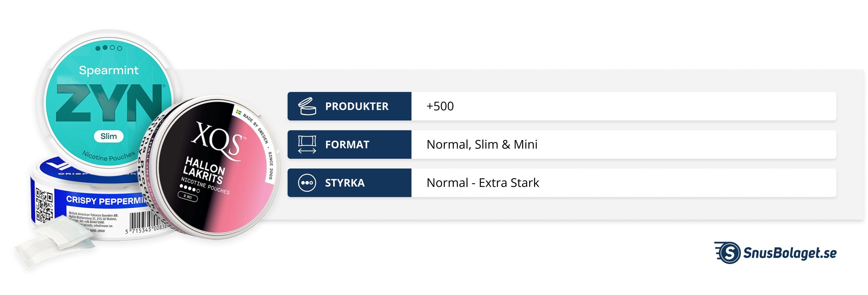The width and height of the screenshot is (868, 295).
Task: Click the snus can icon beside PRODUKTER
Action: click(x=307, y=106)
